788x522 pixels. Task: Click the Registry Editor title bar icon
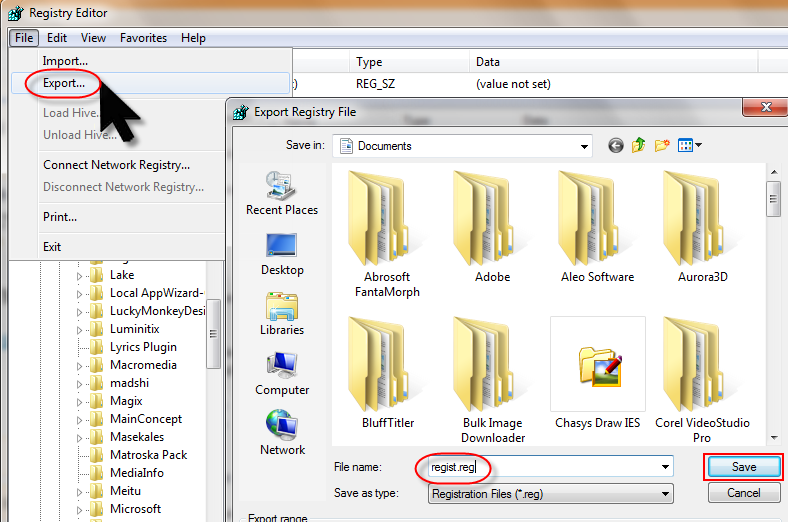[x=16, y=13]
